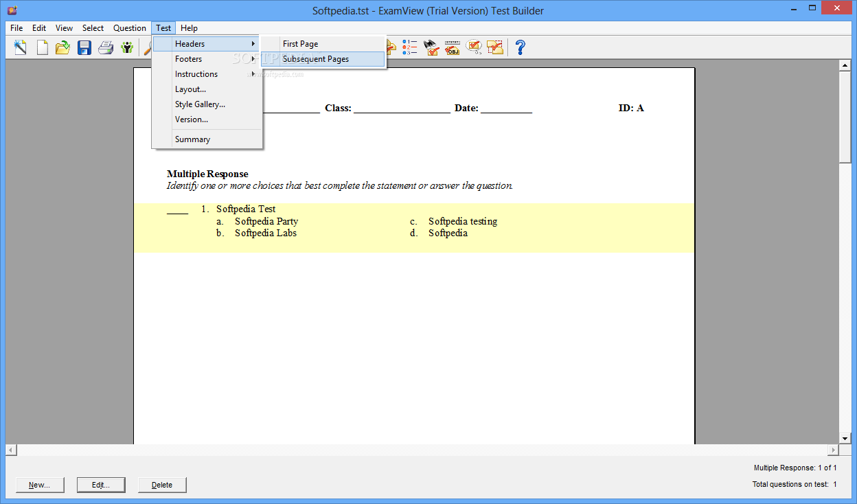Choose First Page from Headers submenu
857x504 pixels.
pos(323,44)
